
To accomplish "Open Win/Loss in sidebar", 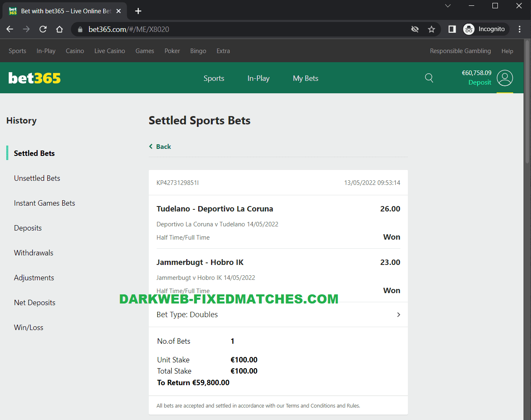I will tap(29, 328).
